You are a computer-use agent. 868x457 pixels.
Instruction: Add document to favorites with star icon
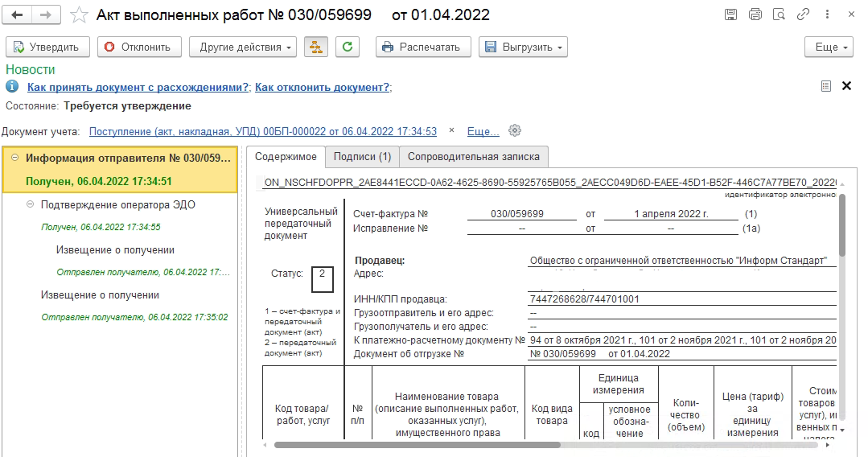coord(78,15)
